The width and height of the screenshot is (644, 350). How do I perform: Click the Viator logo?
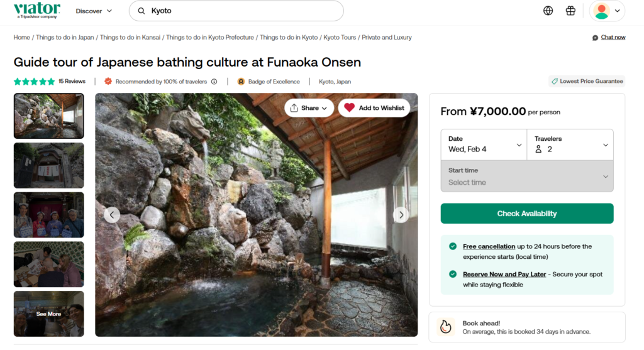tap(36, 10)
